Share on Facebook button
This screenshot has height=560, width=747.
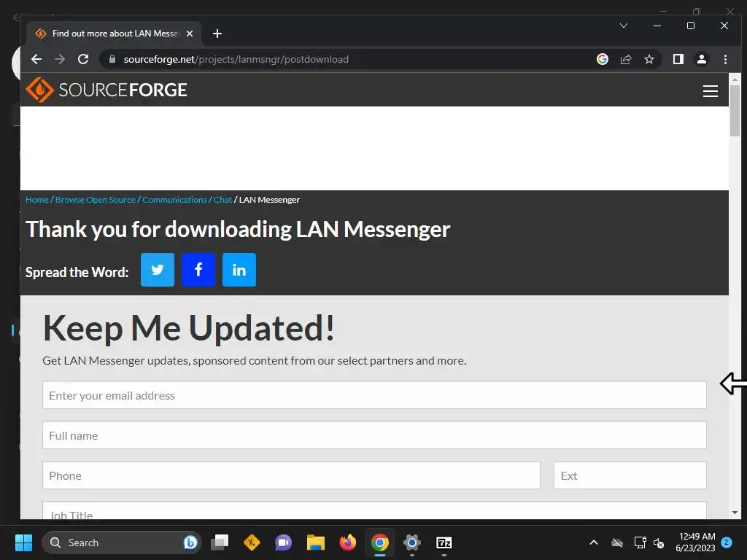[198, 270]
